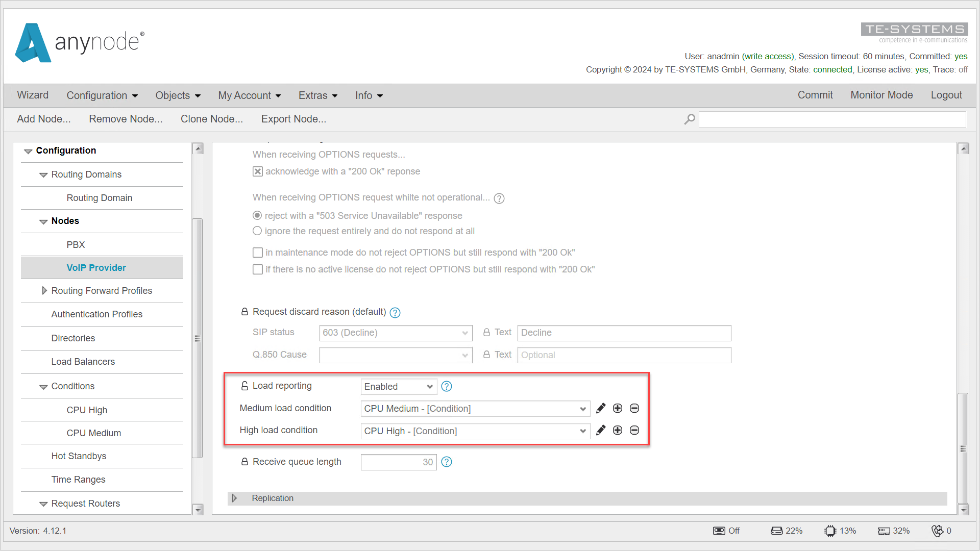980x551 pixels.
Task: Open the SIP status dropdown
Action: (x=396, y=333)
